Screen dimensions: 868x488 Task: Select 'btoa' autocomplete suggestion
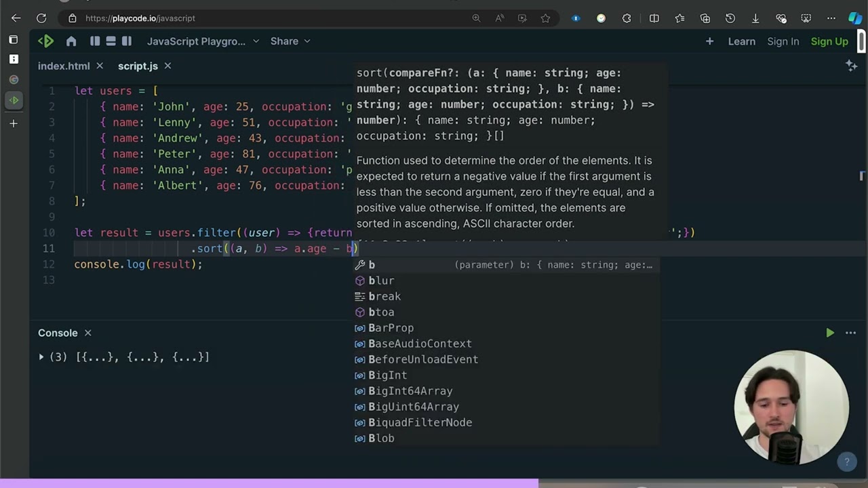(507, 312)
